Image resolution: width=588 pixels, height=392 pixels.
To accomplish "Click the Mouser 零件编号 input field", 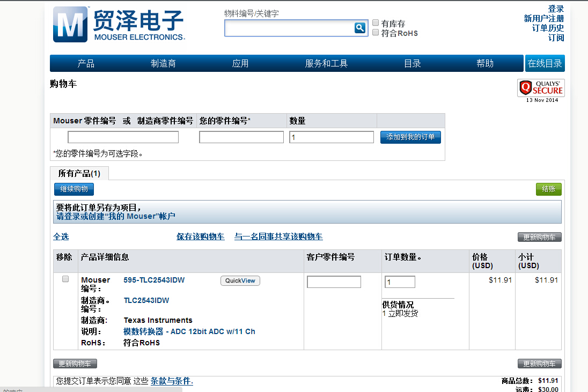I will (123, 137).
